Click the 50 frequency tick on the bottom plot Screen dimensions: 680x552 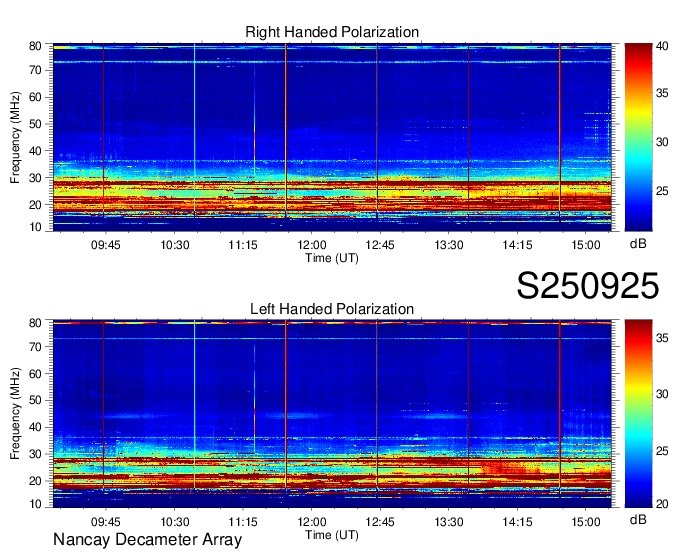tap(34, 400)
